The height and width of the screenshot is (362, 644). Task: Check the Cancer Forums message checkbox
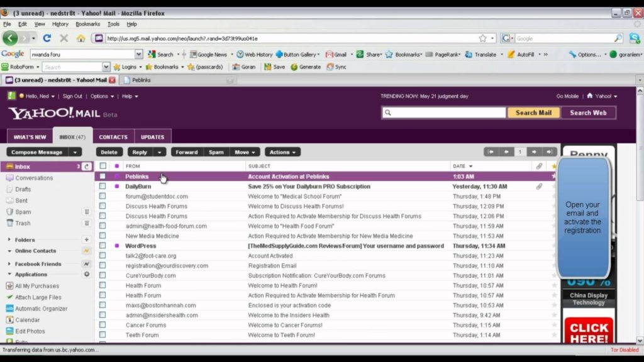coord(103,325)
